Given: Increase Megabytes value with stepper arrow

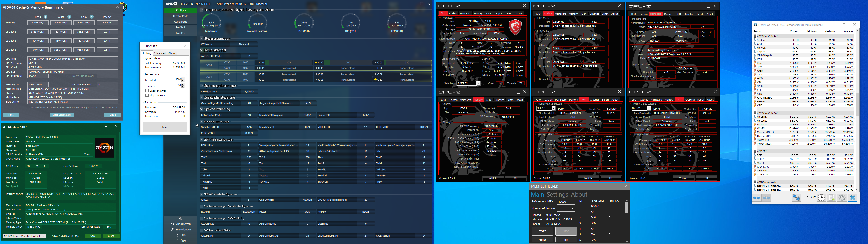Looking at the screenshot, I should [x=183, y=79].
